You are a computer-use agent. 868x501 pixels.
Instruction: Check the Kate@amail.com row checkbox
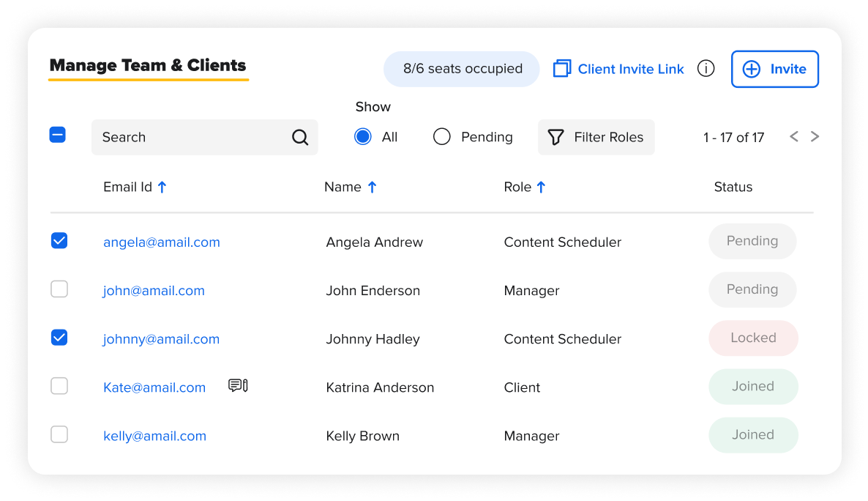[x=59, y=386]
